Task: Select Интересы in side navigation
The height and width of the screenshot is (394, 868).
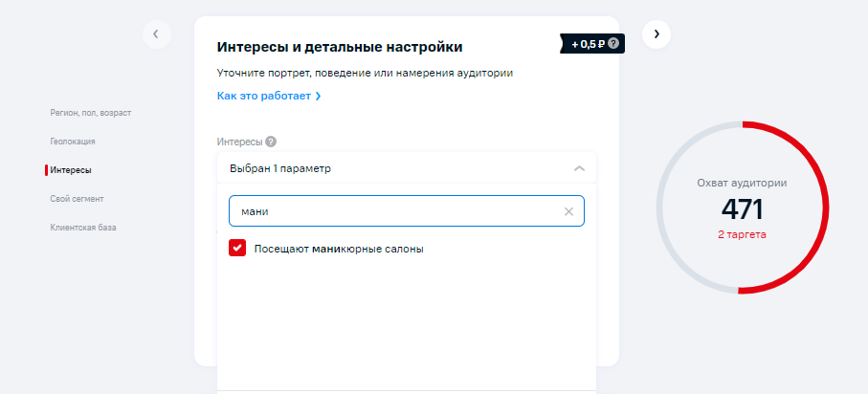Action: [71, 170]
